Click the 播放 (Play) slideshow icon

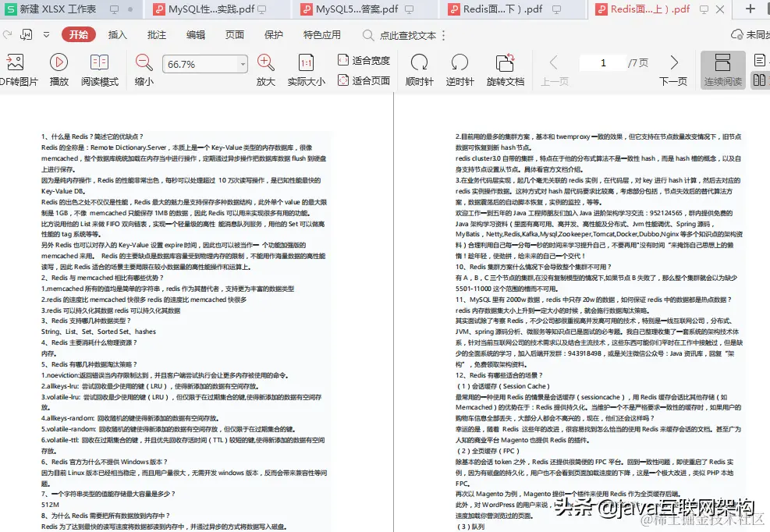pyautogui.click(x=58, y=69)
